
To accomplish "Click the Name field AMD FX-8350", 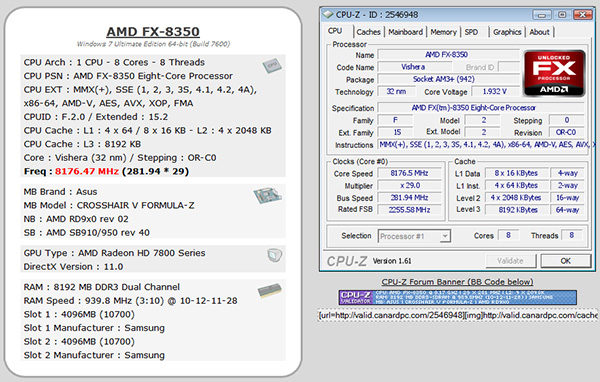I will 448,55.
